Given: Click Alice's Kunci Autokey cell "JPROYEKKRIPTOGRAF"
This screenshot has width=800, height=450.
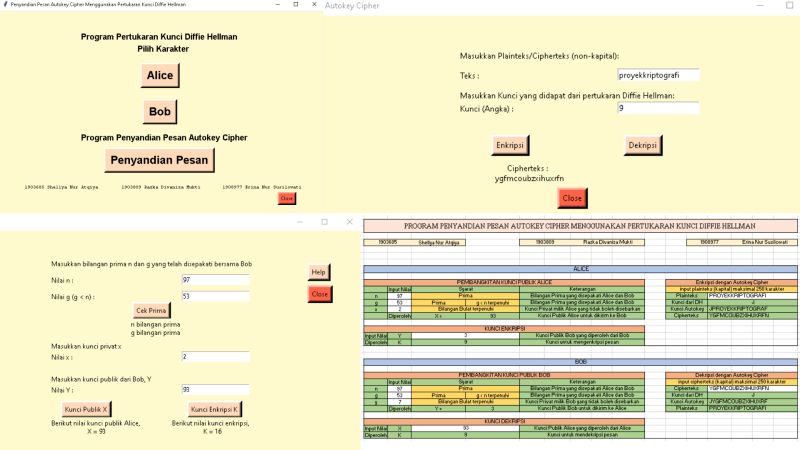Looking at the screenshot, I should (752, 309).
